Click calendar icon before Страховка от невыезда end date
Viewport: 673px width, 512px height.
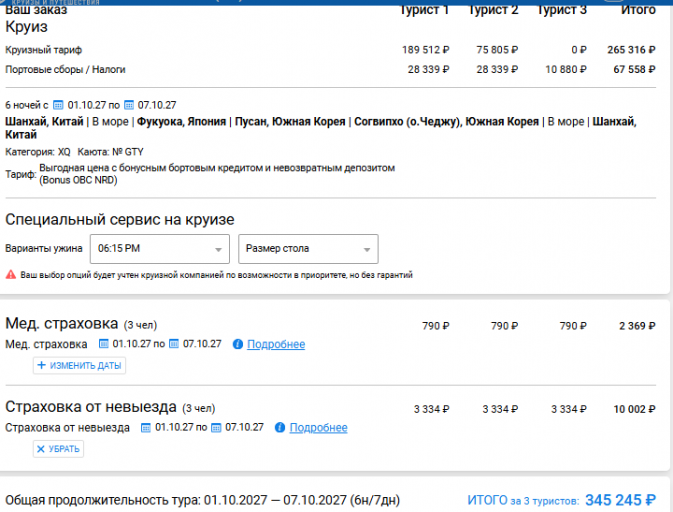coord(216,427)
